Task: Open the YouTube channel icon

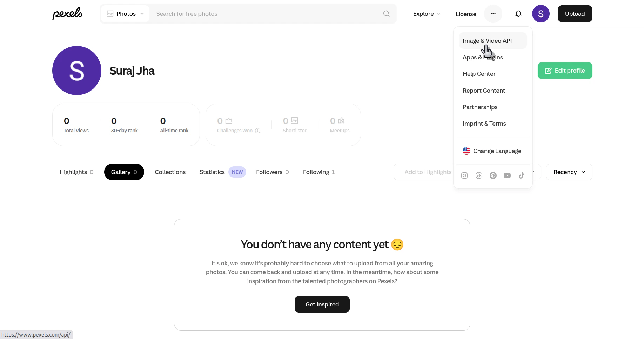Action: pos(507,175)
